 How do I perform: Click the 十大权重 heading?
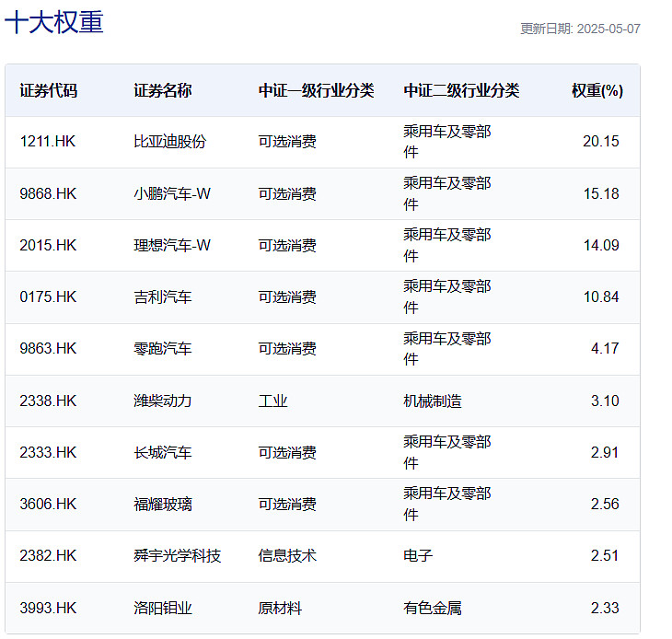[54, 22]
